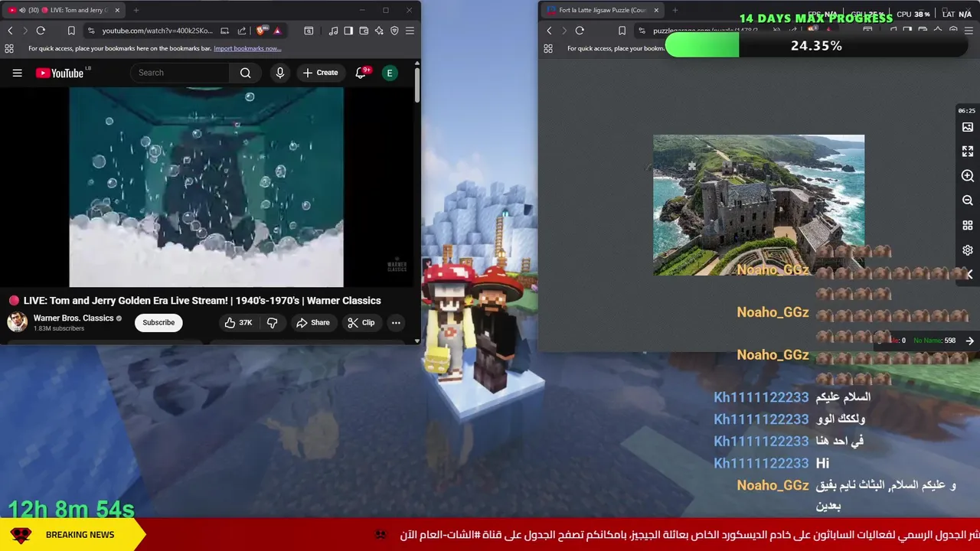
Task: Open the three-dot more actions menu
Action: [x=396, y=323]
